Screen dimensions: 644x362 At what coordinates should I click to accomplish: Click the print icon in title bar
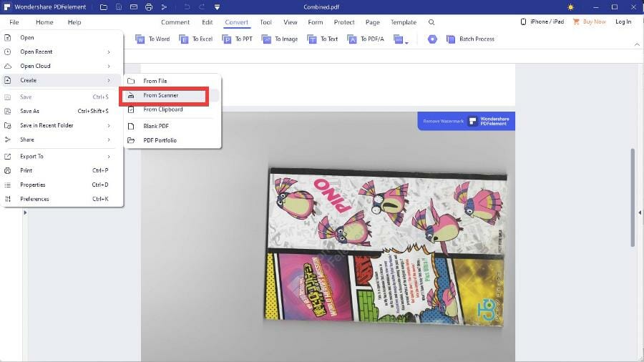(149, 7)
